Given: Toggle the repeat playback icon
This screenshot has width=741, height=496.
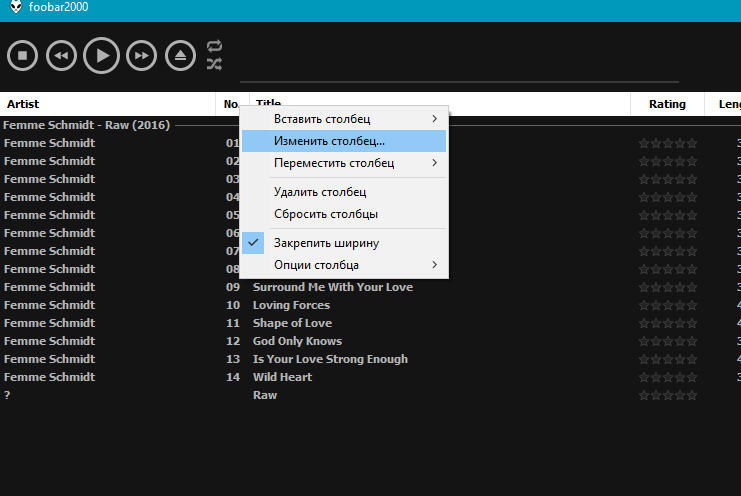Looking at the screenshot, I should (x=215, y=46).
